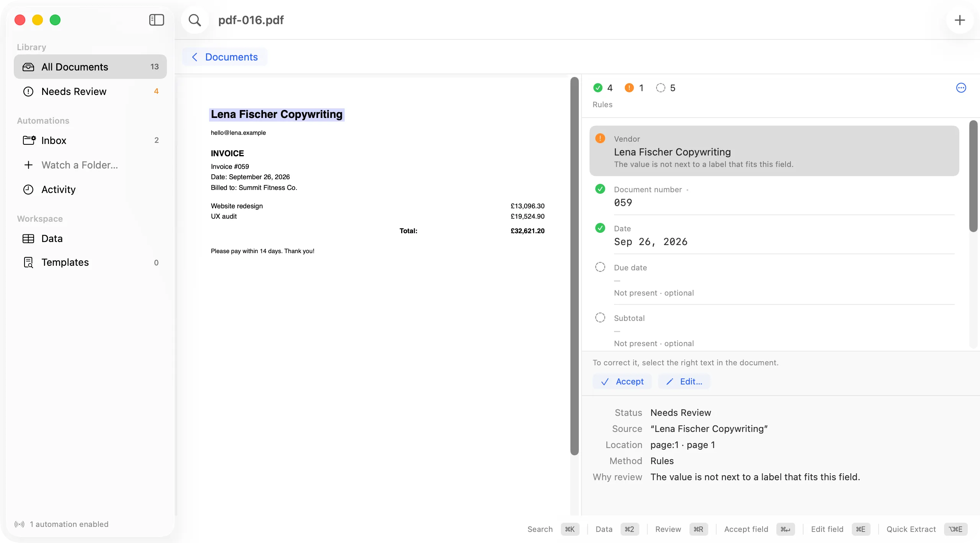Filter by the empty fields count 5
This screenshot has height=543, width=980.
pyautogui.click(x=666, y=88)
